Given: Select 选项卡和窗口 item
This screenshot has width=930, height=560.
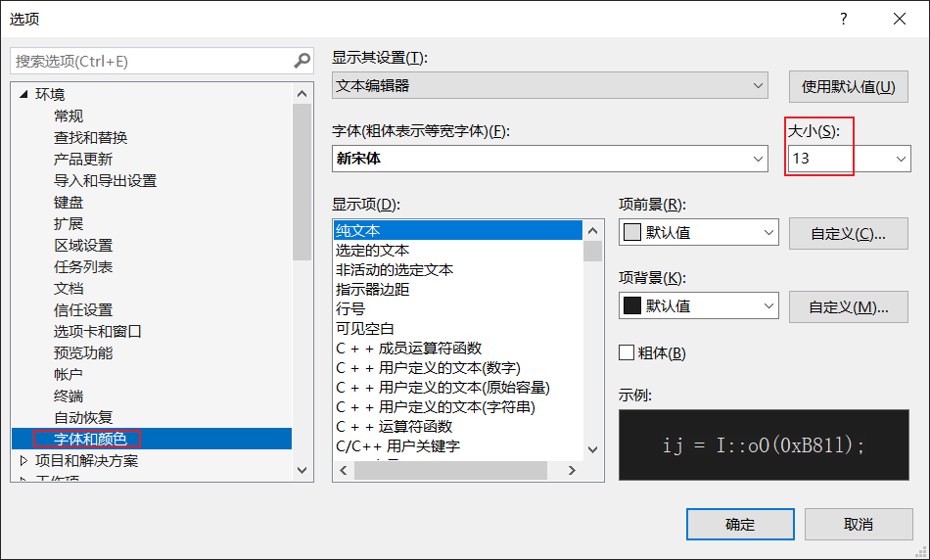Looking at the screenshot, I should [x=98, y=331].
